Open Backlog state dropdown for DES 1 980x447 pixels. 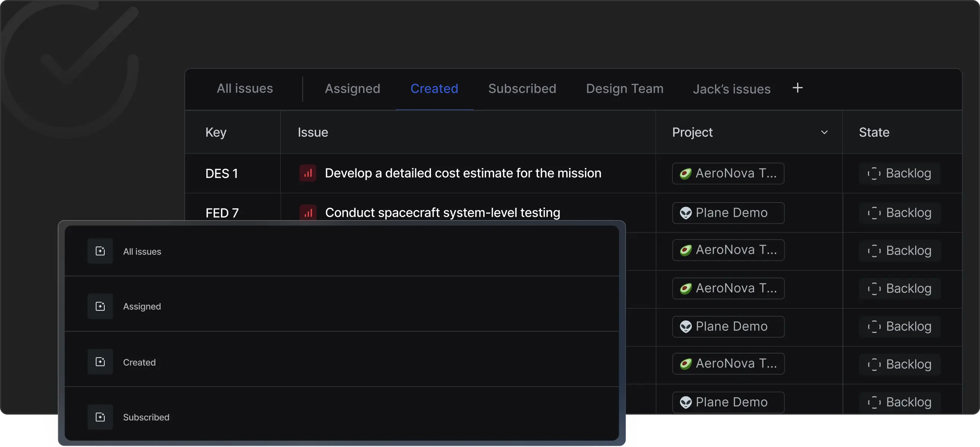[899, 174]
